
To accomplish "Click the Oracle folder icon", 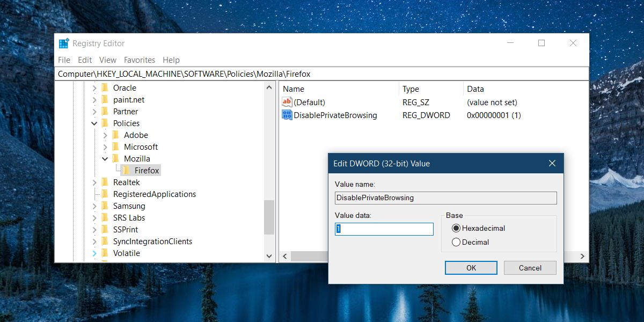I will coord(105,88).
